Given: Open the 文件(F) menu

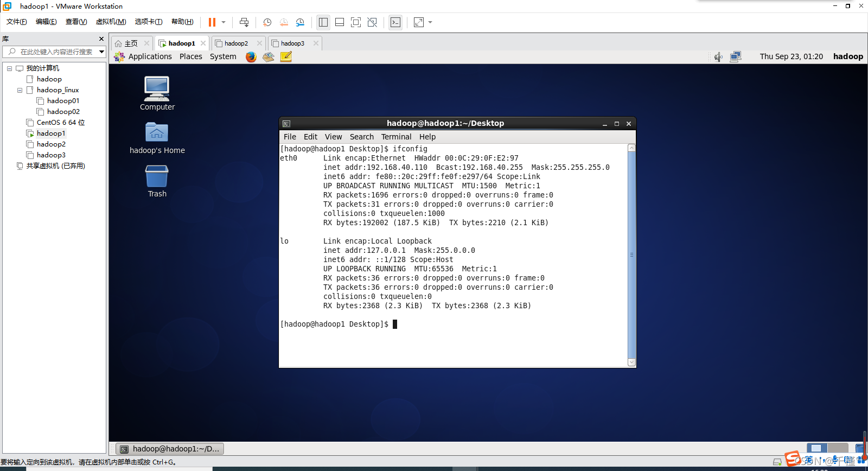Looking at the screenshot, I should click(x=17, y=22).
